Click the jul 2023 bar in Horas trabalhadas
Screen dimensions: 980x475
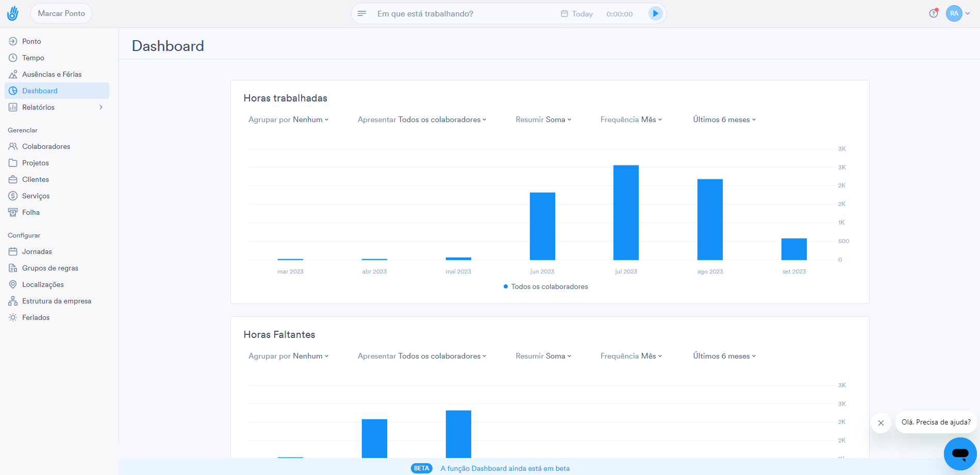(x=626, y=212)
